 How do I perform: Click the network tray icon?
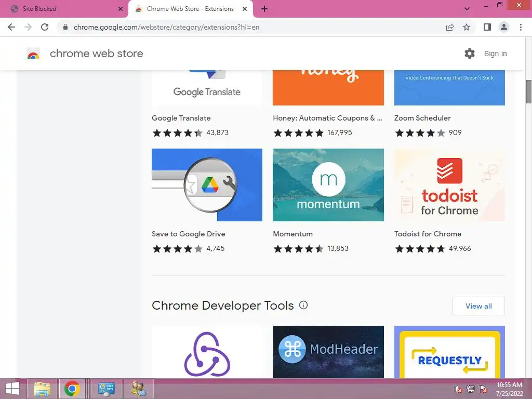[471, 389]
